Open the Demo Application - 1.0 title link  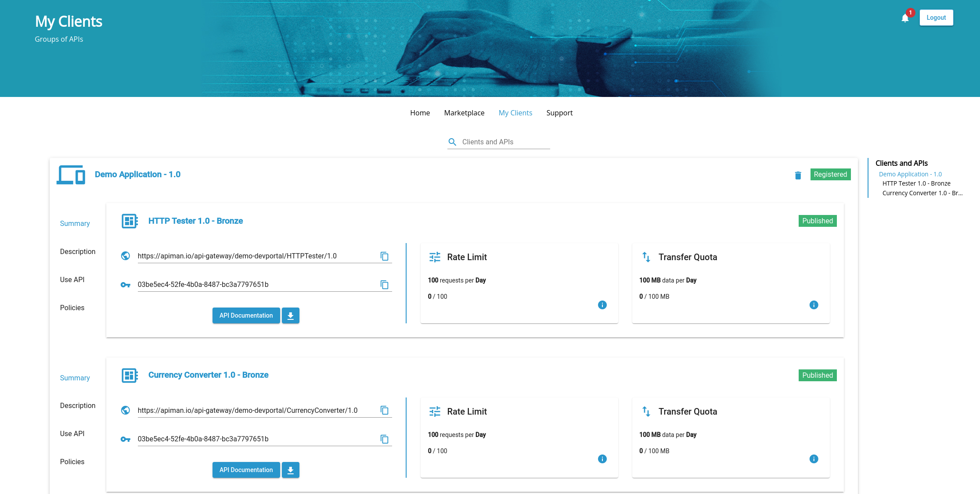tap(137, 175)
